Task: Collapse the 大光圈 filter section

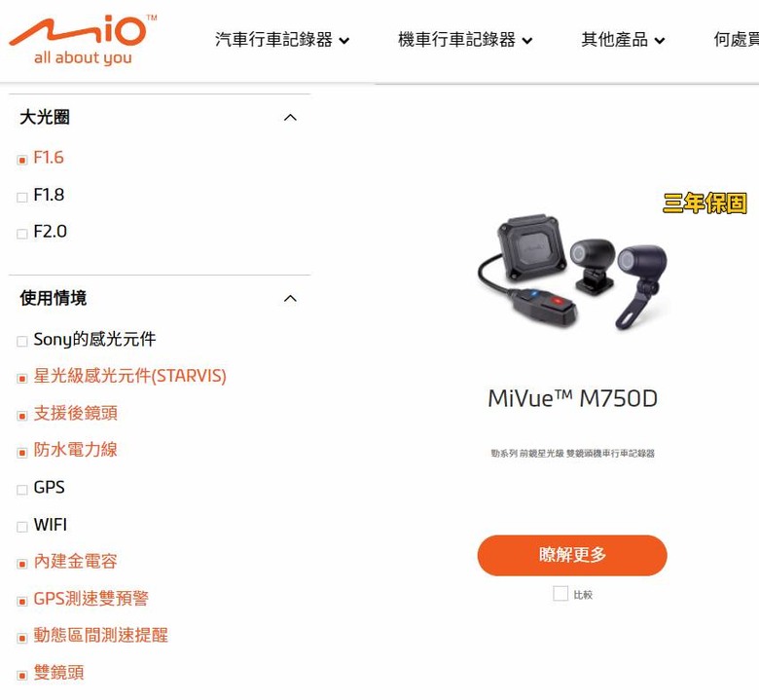Action: [x=290, y=117]
